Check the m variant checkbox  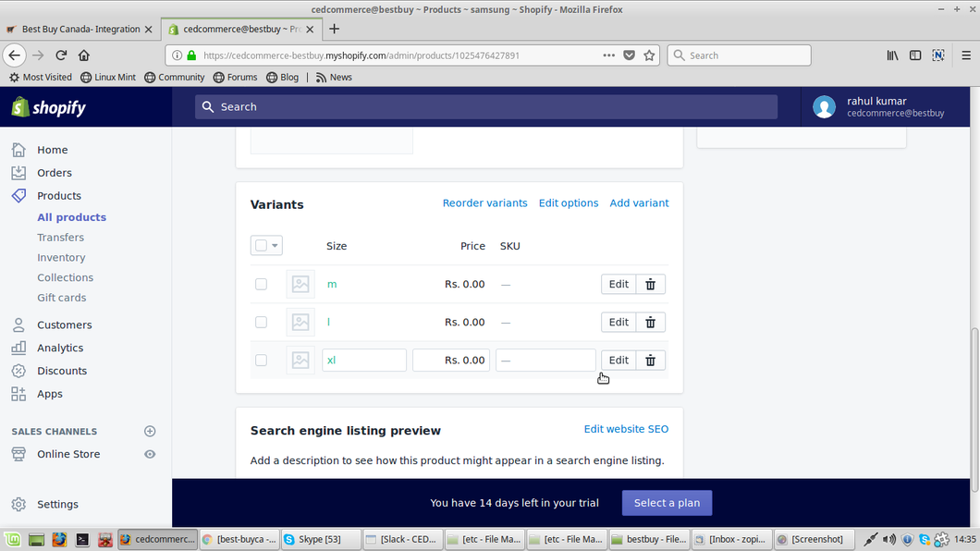261,285
